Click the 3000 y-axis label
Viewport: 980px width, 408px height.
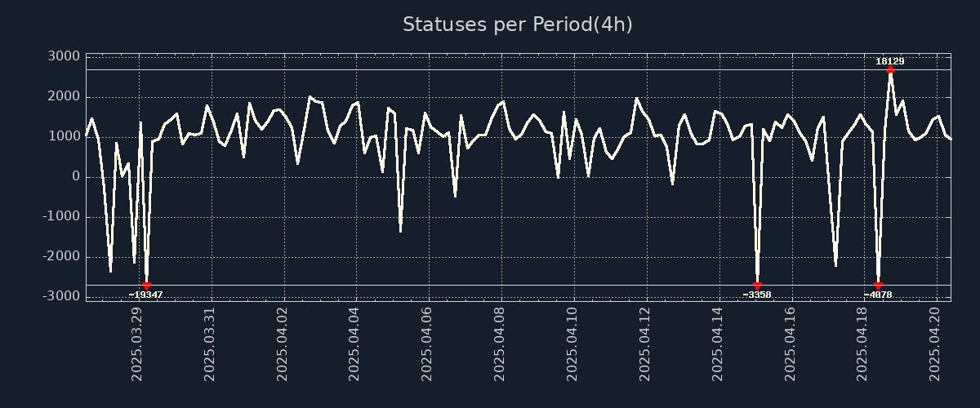64,56
